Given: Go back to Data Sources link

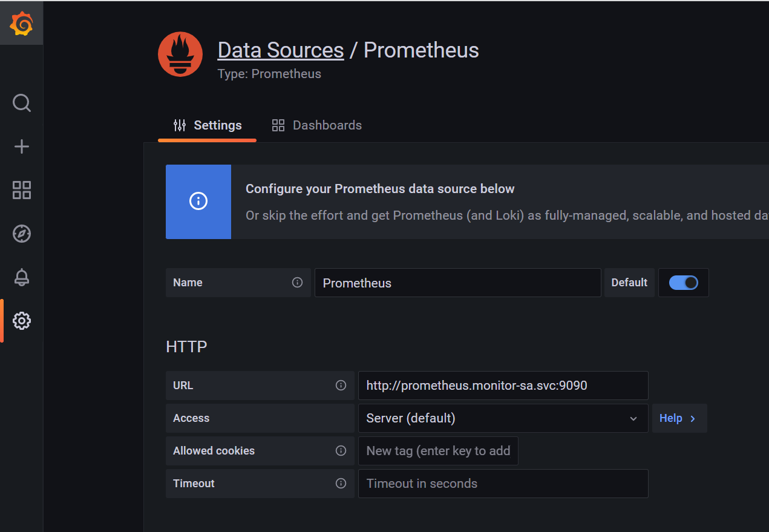Looking at the screenshot, I should click(x=281, y=50).
